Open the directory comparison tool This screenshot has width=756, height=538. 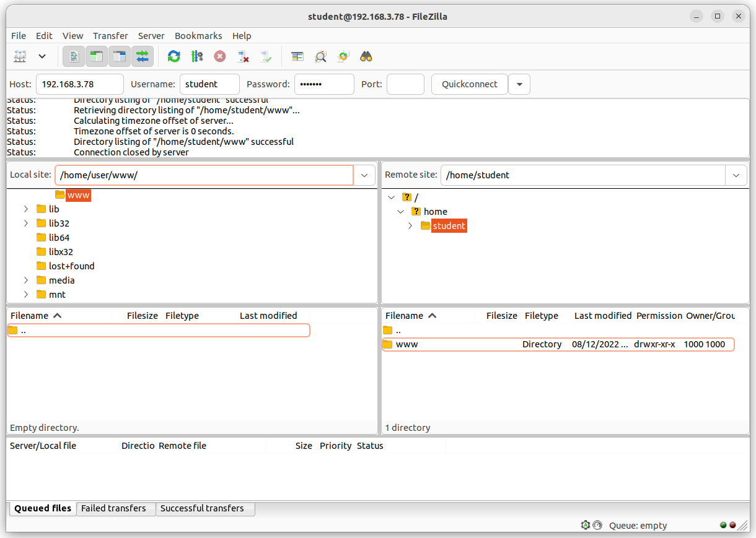tap(320, 56)
